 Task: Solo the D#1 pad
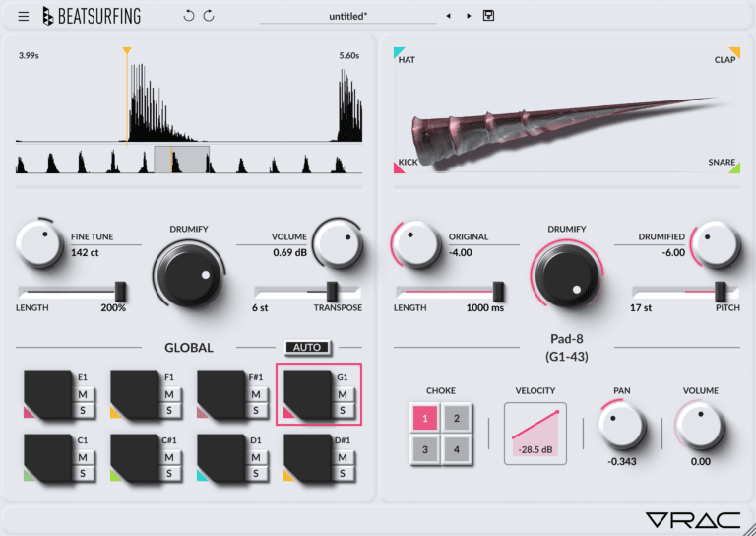(343, 473)
